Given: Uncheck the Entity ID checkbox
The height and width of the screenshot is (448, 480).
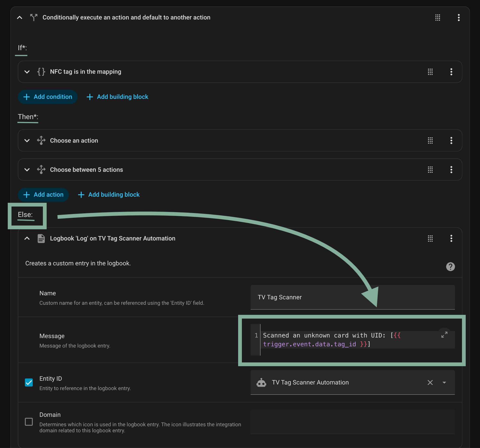Looking at the screenshot, I should [x=29, y=382].
